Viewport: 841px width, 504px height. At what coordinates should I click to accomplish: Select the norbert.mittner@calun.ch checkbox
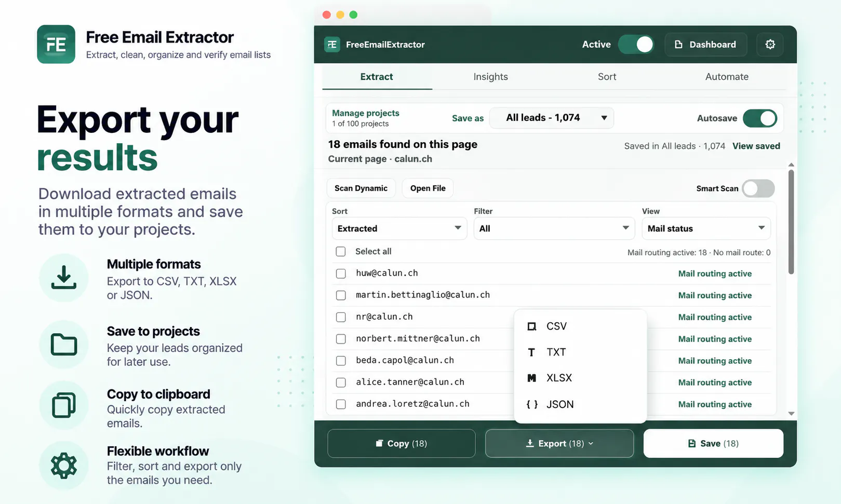(341, 339)
